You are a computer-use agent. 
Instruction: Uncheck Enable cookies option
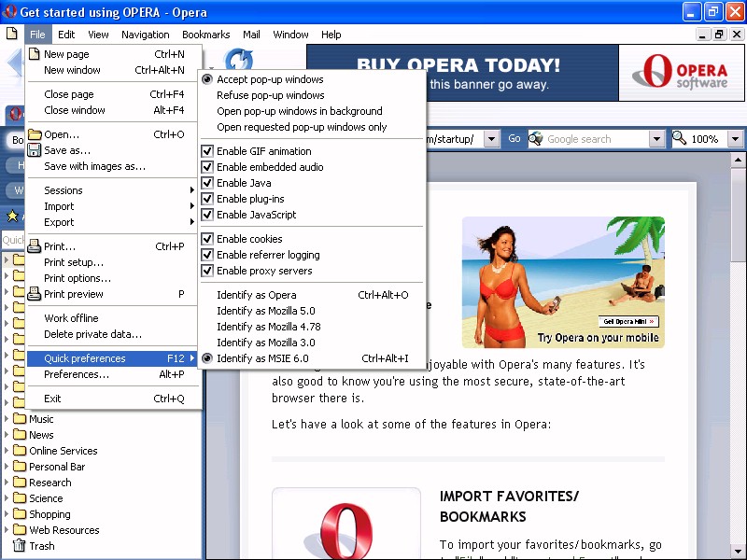tap(207, 239)
